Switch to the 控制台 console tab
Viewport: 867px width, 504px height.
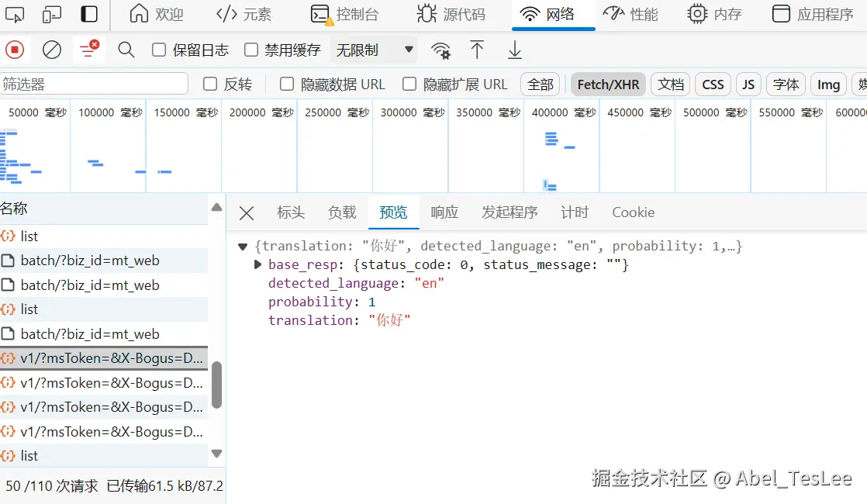344,15
